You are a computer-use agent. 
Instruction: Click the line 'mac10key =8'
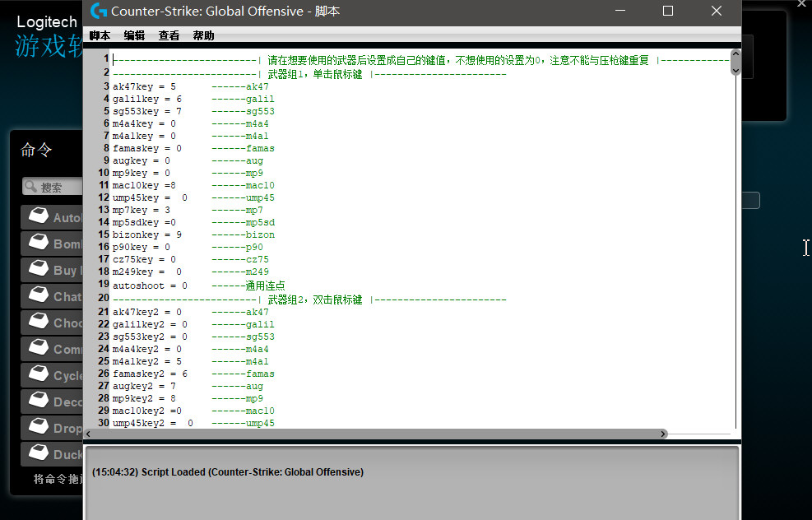coord(144,185)
